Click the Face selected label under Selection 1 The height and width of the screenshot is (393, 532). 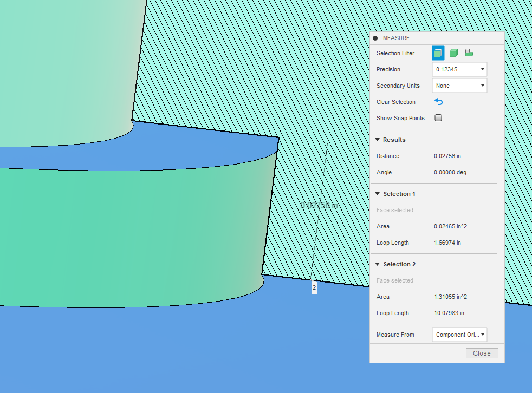(394, 210)
